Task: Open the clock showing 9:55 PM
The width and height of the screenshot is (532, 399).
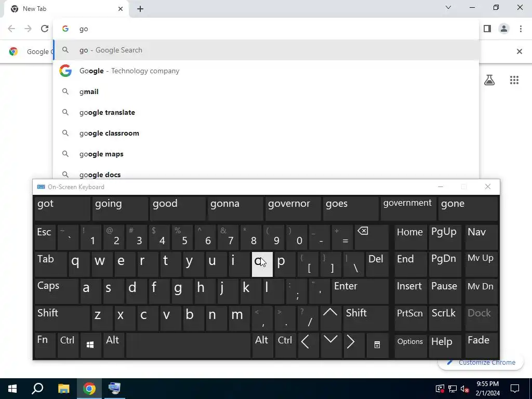Action: coord(487,389)
